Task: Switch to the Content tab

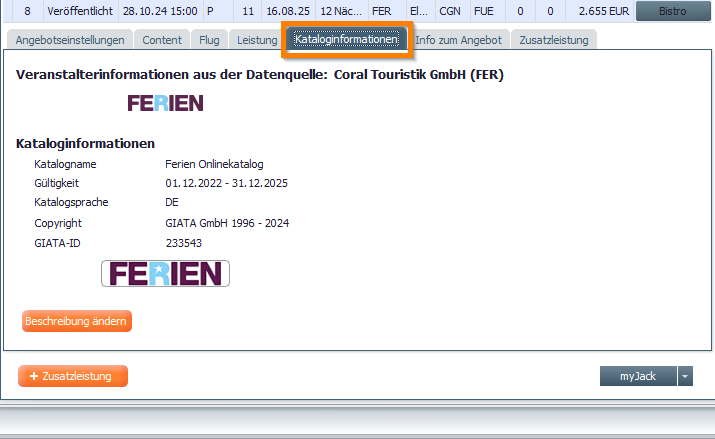Action: 162,40
